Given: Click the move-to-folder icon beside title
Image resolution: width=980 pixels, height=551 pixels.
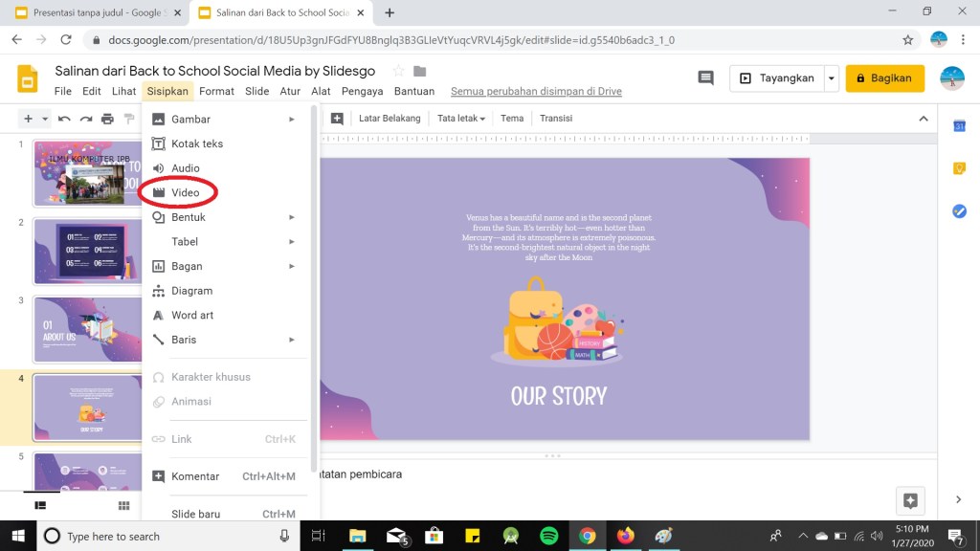Looking at the screenshot, I should click(419, 72).
